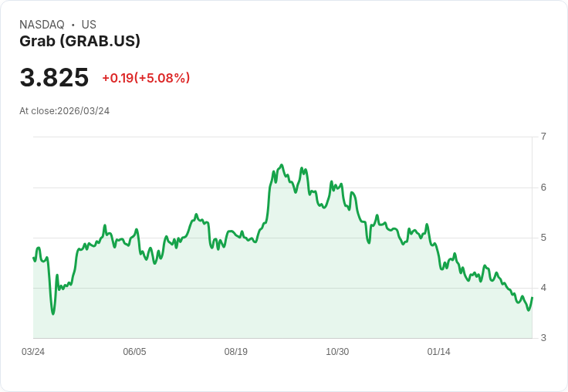568x392 pixels.
Task: Click the highest peak of the price line
Action: (282, 165)
